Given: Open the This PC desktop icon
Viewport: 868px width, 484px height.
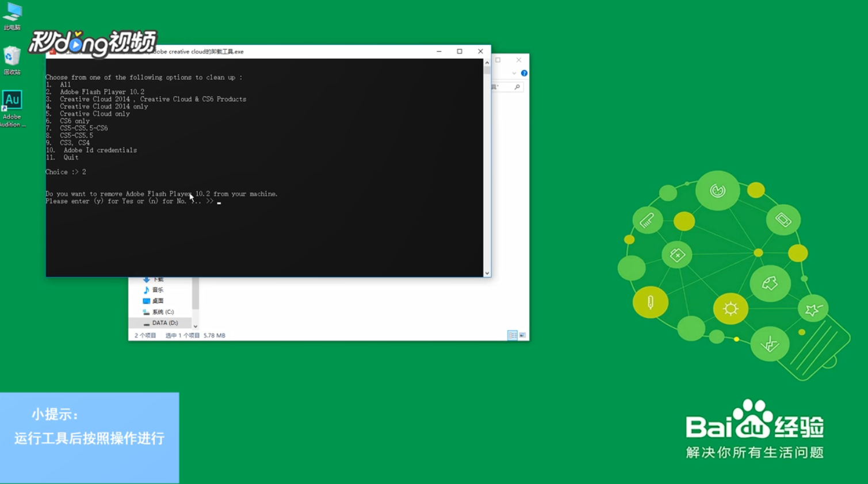Looking at the screenshot, I should coord(12,16).
